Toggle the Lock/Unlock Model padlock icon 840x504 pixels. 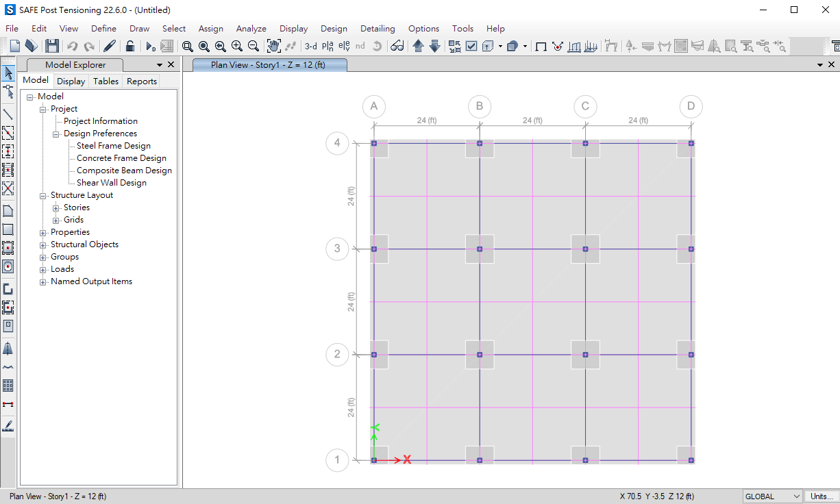(129, 46)
